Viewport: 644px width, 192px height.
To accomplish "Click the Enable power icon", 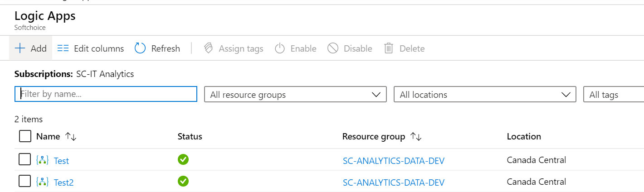I will tap(280, 48).
